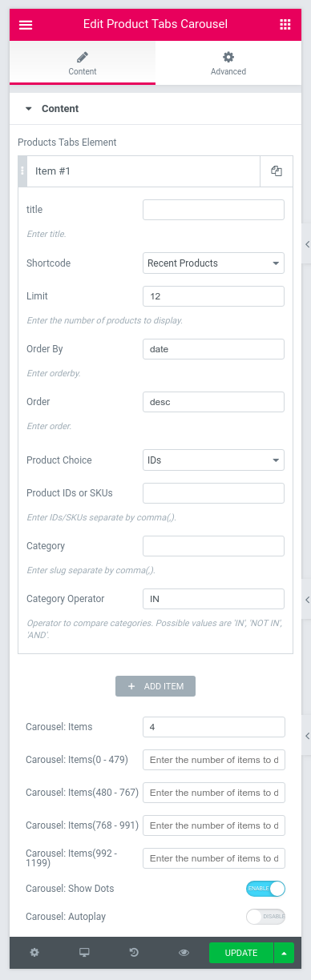
Task: Open the revision history icon
Action: pos(134,953)
